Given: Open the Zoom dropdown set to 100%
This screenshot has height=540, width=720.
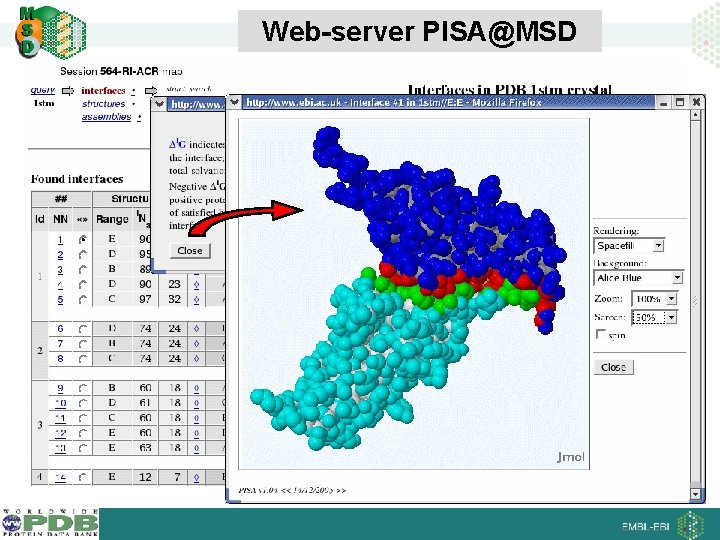Looking at the screenshot, I should click(x=654, y=299).
